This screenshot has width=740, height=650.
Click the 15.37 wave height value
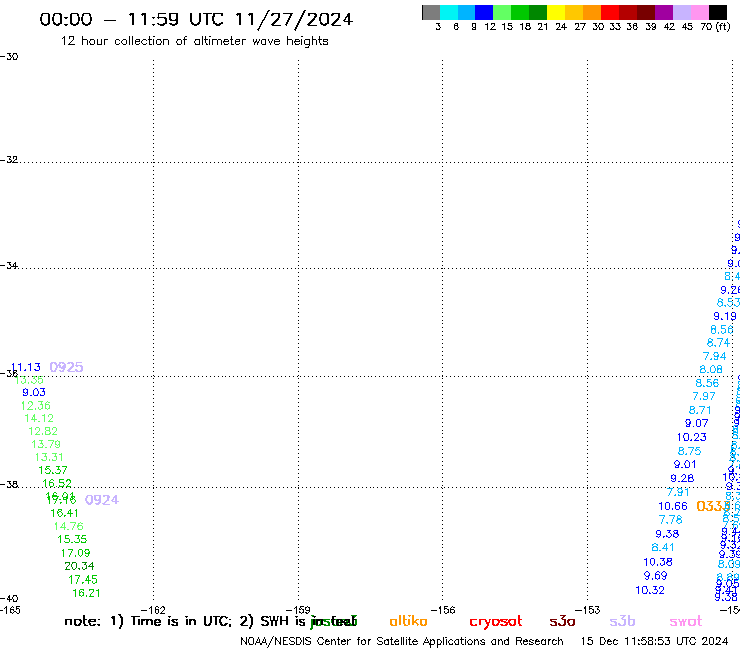point(53,470)
